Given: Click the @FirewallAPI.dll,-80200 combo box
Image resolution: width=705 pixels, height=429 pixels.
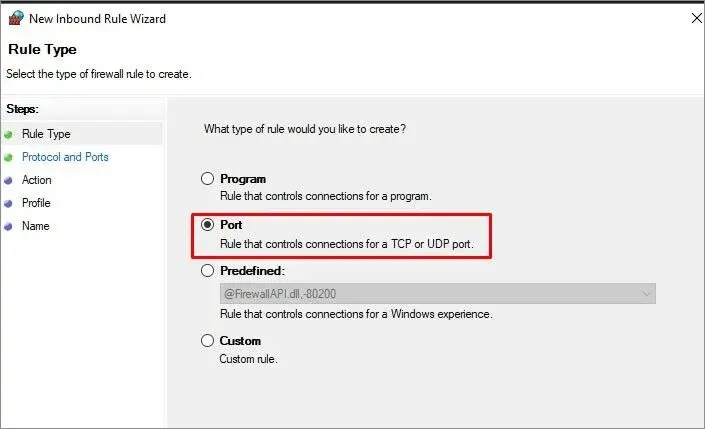Looking at the screenshot, I should tap(437, 294).
